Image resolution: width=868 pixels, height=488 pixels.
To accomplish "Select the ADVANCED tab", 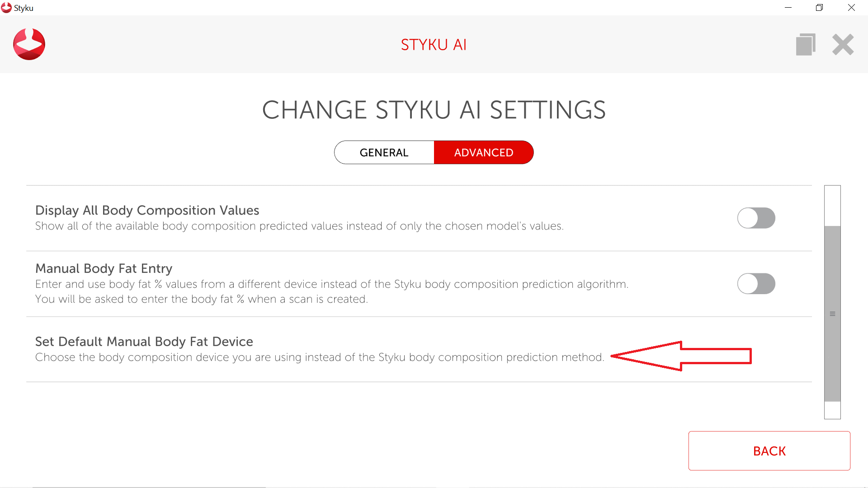I will pos(484,153).
